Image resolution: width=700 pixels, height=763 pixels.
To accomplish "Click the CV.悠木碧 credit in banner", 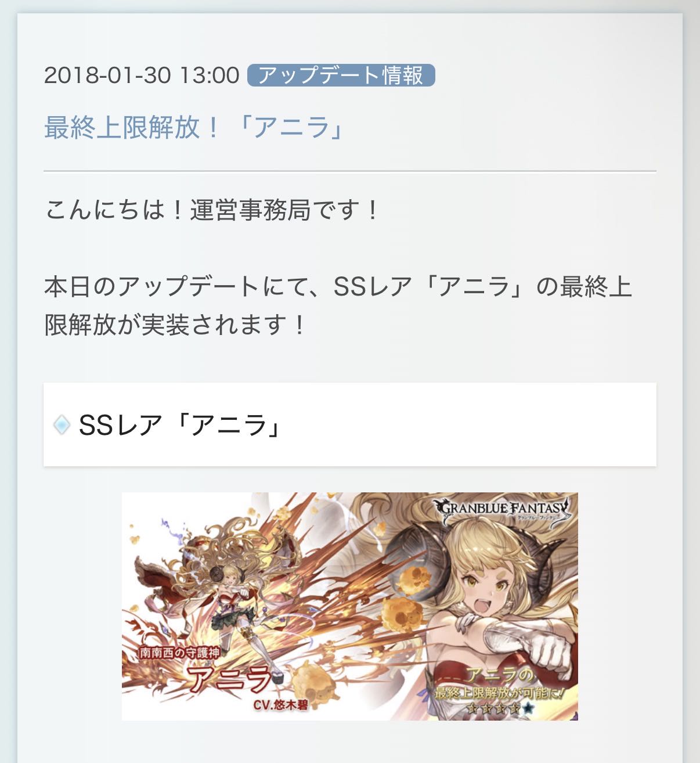I will 280,706.
